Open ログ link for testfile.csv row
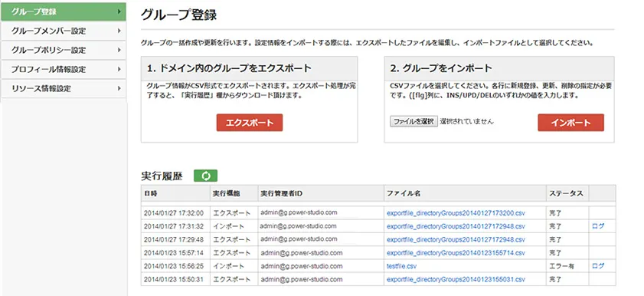 (598, 266)
